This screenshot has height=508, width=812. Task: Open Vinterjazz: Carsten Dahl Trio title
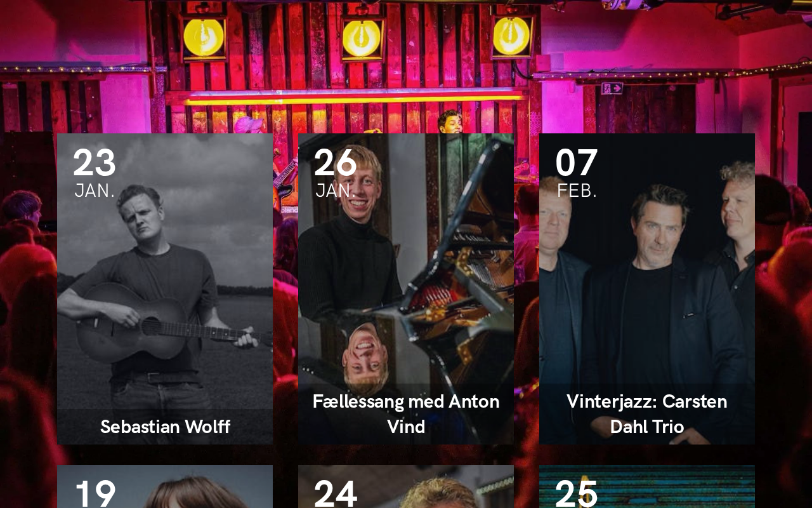pos(647,414)
